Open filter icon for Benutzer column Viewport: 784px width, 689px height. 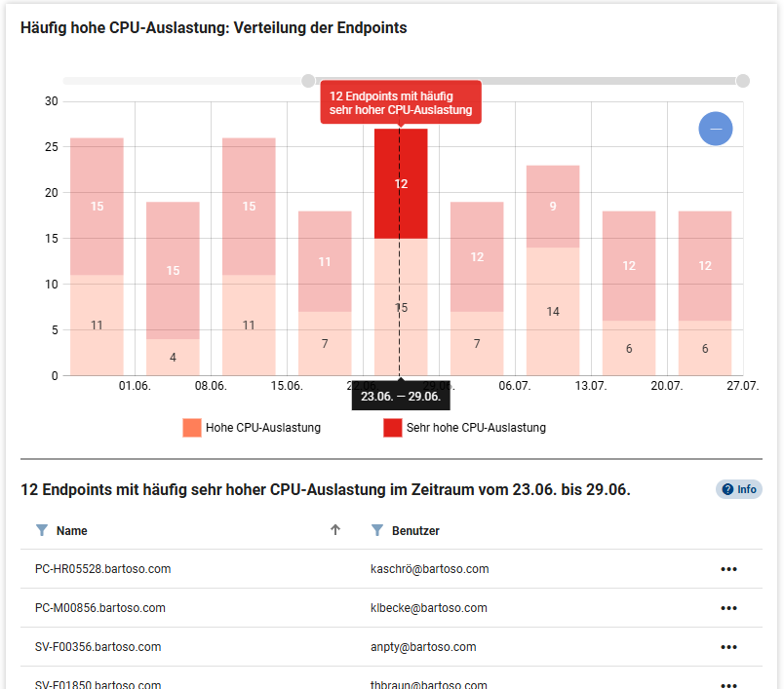click(376, 530)
